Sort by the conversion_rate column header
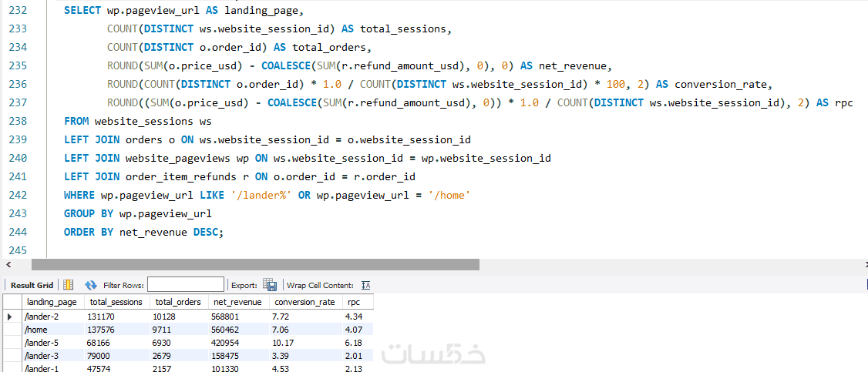 [306, 302]
